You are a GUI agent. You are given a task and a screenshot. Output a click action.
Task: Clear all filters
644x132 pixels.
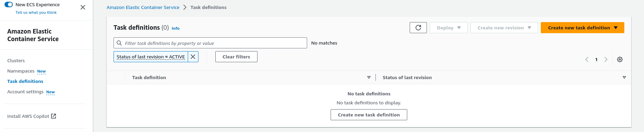point(236,57)
